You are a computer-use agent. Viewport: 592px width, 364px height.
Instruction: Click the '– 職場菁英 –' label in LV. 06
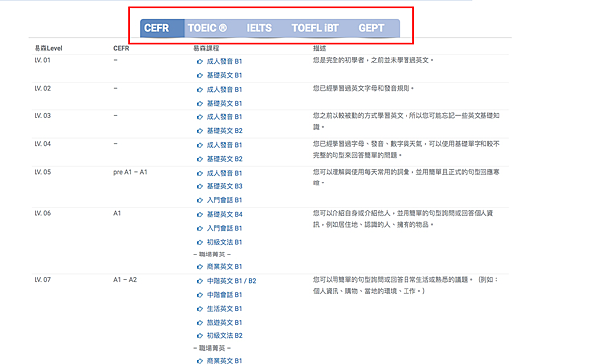pos(212,255)
